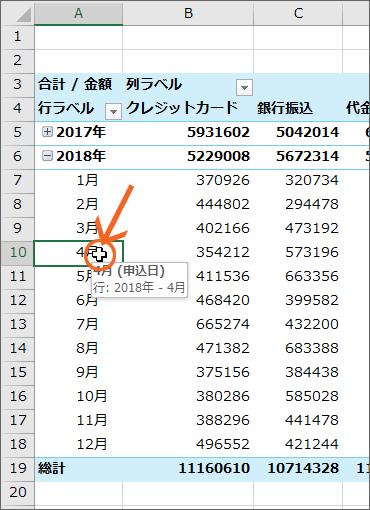Click cell value 683388
This screenshot has height=510, width=370.
point(312,348)
